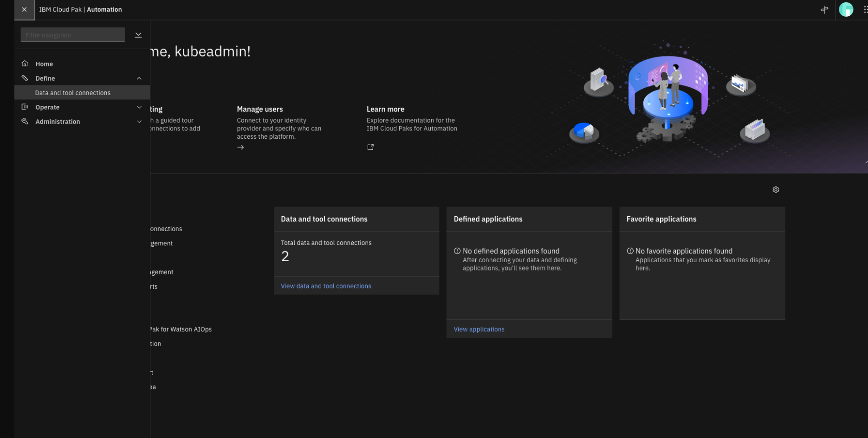The image size is (868, 438).
Task: Expand the Administration section chevron
Action: point(139,122)
